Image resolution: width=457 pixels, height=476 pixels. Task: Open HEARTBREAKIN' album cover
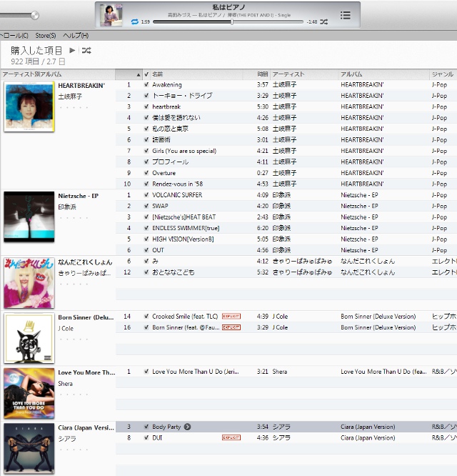pos(29,106)
